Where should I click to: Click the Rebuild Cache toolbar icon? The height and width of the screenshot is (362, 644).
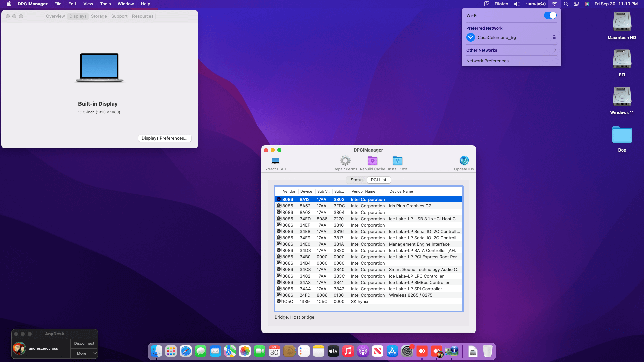(x=372, y=161)
